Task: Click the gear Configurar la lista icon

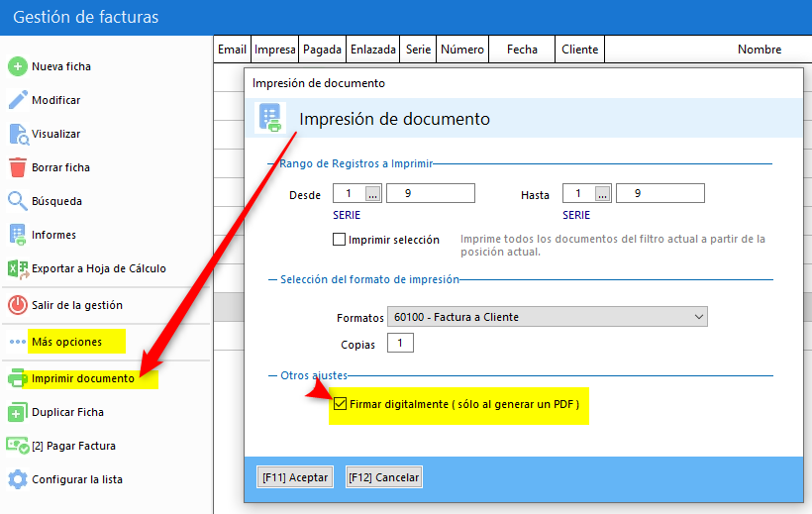Action: click(x=18, y=479)
